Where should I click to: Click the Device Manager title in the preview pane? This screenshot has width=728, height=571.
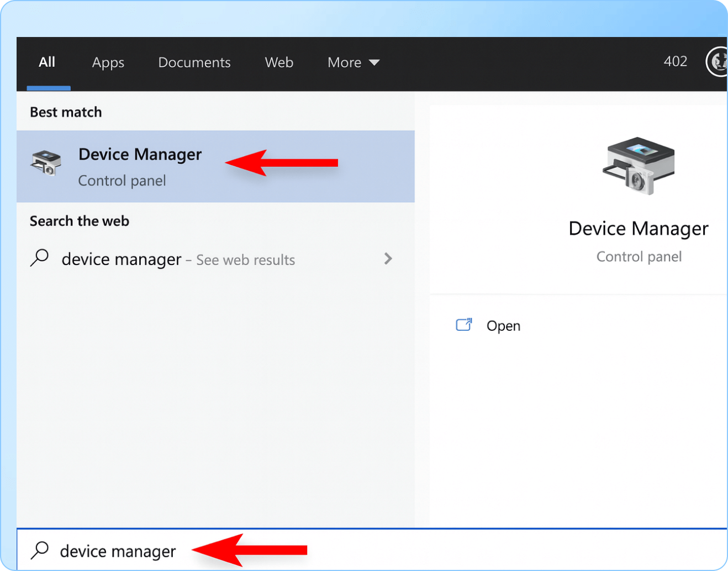click(638, 229)
